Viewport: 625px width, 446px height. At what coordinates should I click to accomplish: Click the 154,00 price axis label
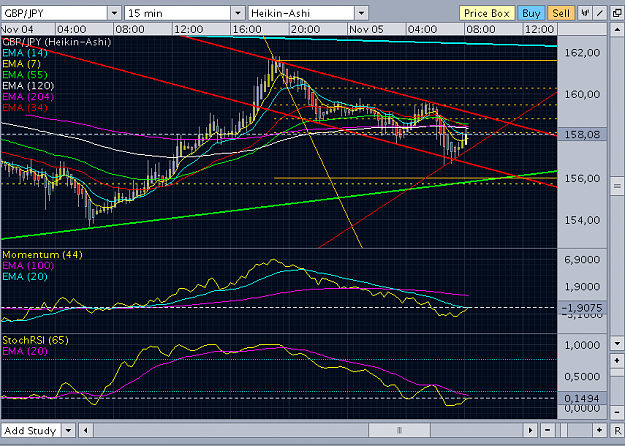point(582,220)
